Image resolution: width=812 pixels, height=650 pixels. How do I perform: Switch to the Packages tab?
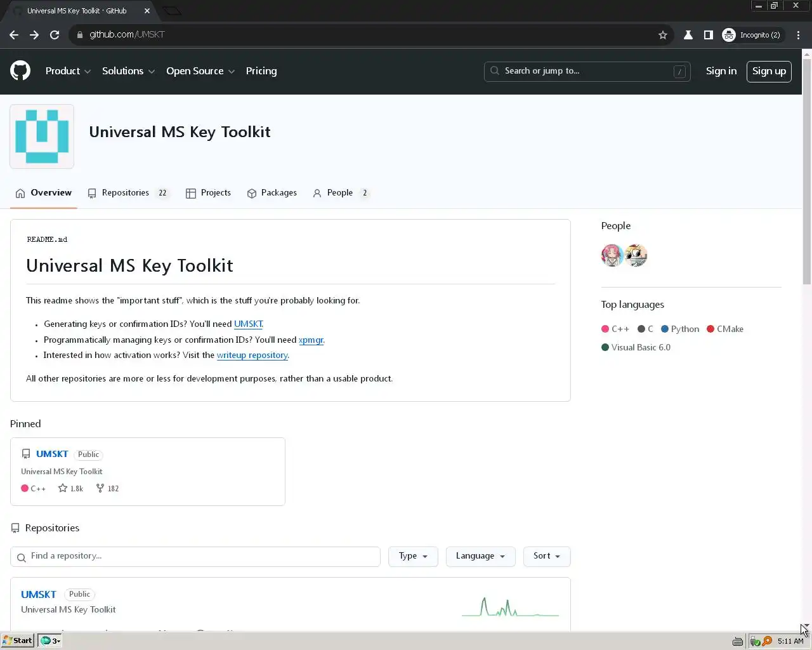[272, 193]
